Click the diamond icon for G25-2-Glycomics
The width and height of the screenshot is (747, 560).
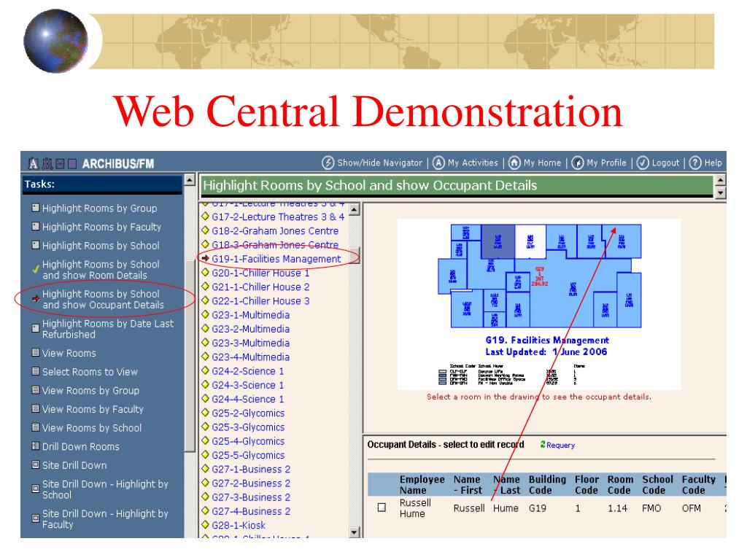point(205,413)
